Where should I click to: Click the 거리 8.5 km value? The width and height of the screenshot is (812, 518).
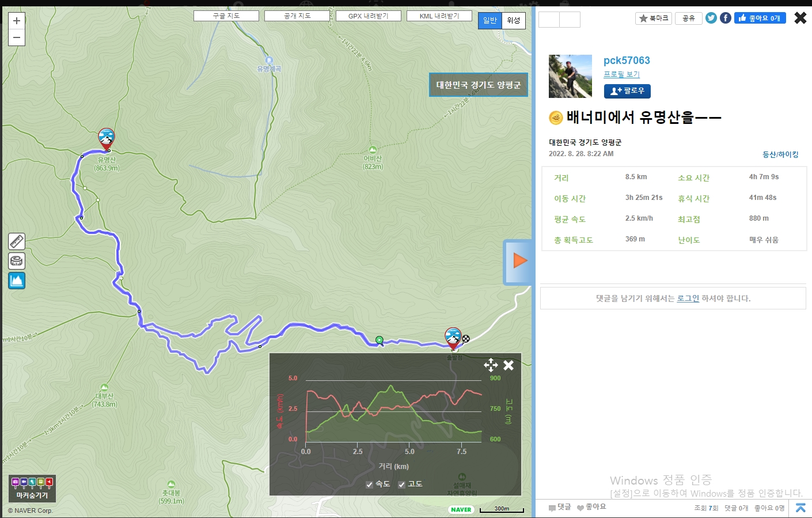click(x=636, y=177)
